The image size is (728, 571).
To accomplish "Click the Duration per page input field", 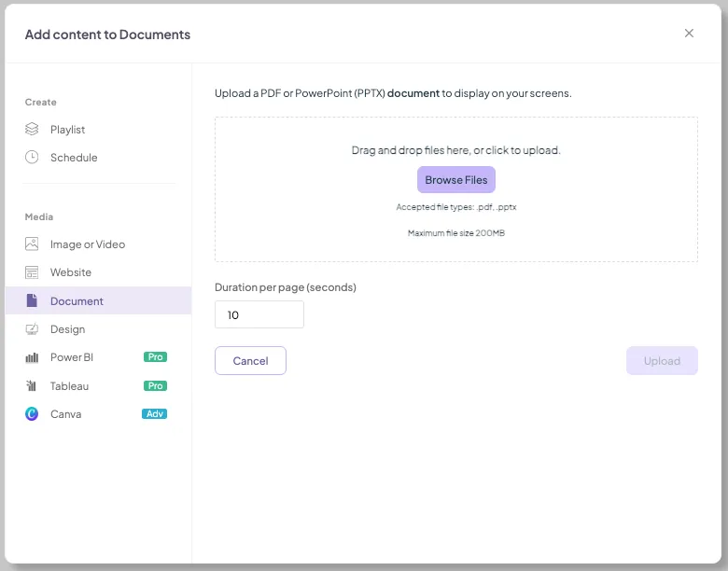I will 259,314.
